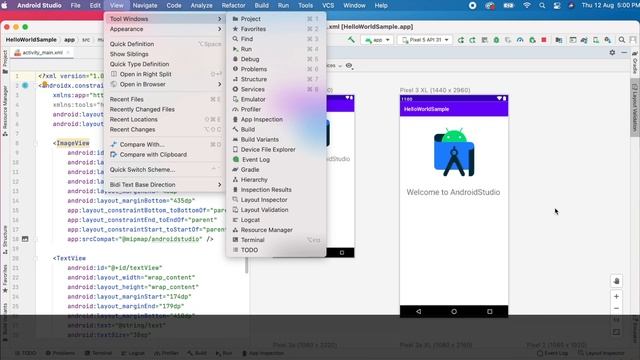
Task: Open Project tool window from submenu
Action: pos(276,19)
